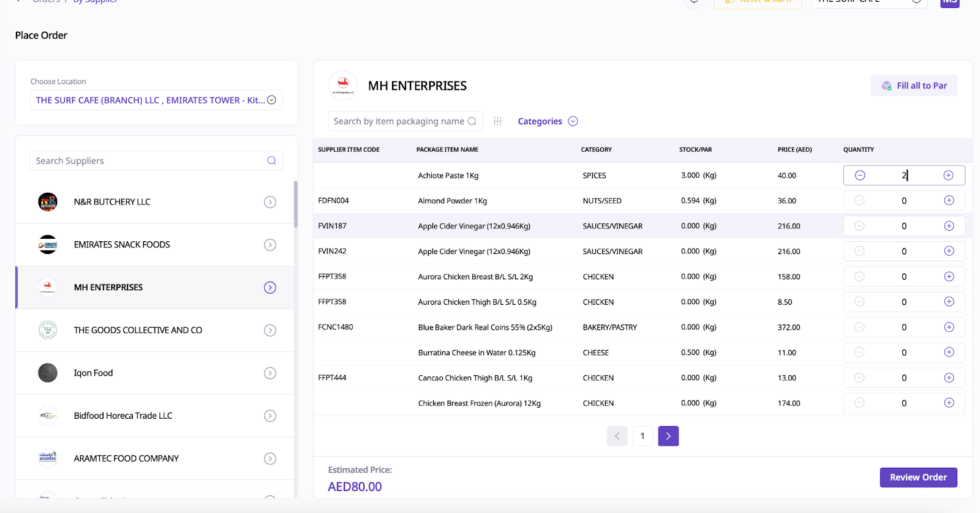
Task: Select THE GOODS COLLECTIVE AND CO supplier
Action: click(155, 331)
